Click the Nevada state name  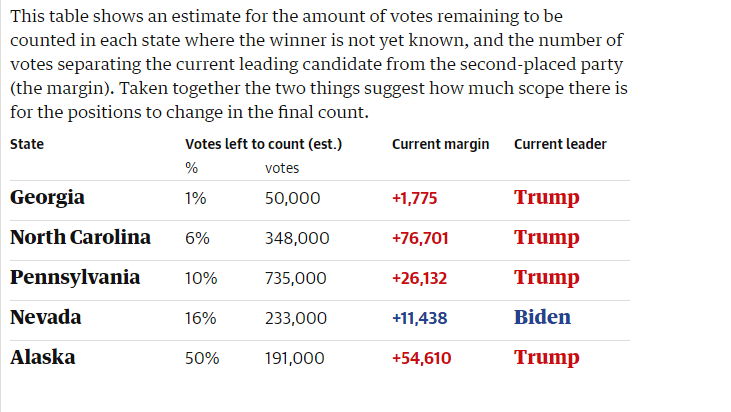[x=46, y=318]
